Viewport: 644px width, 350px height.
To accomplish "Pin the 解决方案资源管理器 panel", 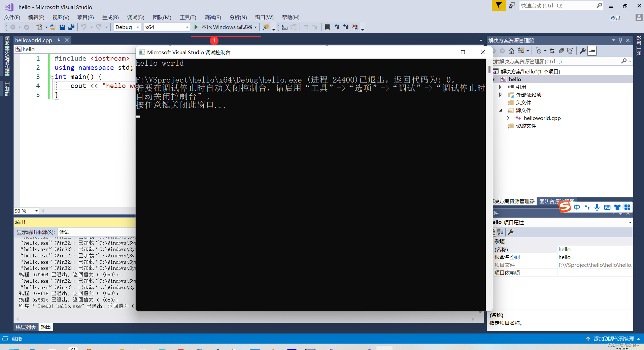I will pyautogui.click(x=620, y=40).
